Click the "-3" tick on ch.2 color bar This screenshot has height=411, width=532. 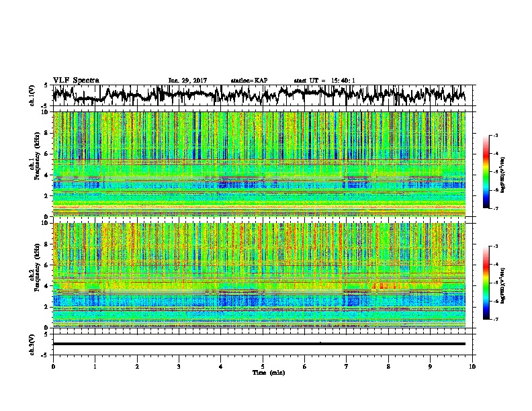[496, 246]
